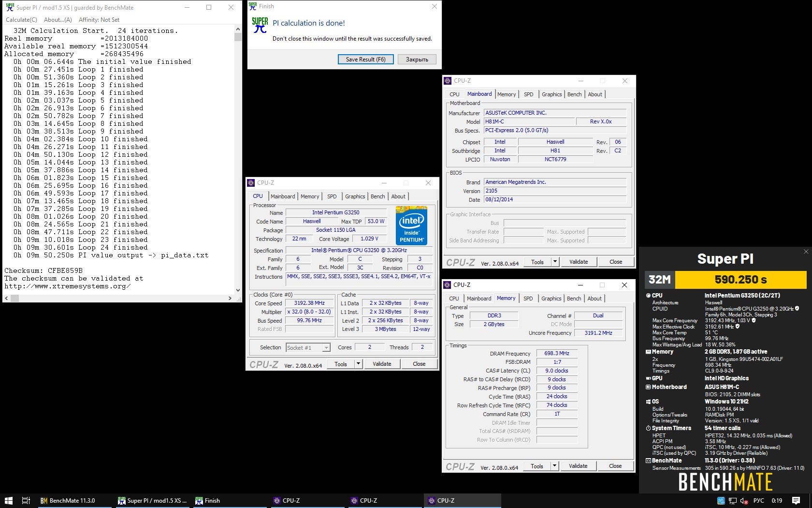
Task: Click the РУС language indicator
Action: 759,501
